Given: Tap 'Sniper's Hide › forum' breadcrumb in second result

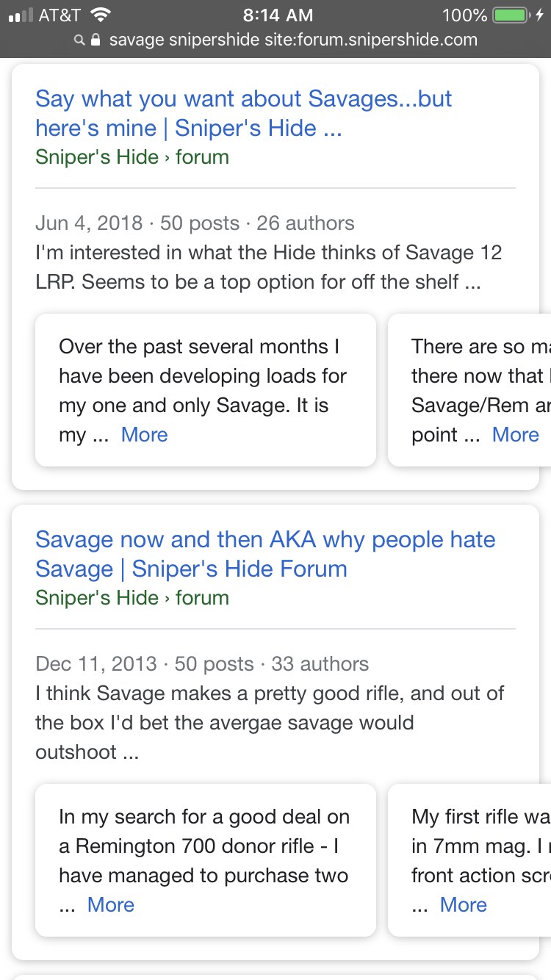Looking at the screenshot, I should click(132, 598).
